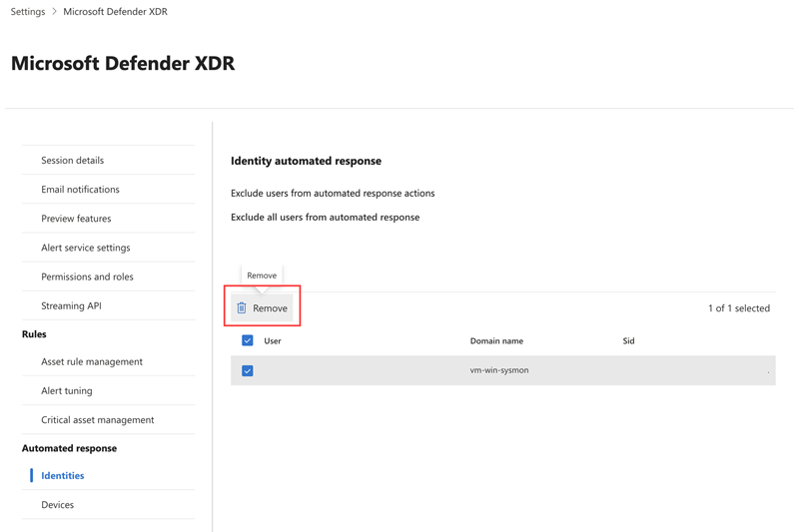799x532 pixels.
Task: Go to the Settings breadcrumb
Action: (x=28, y=11)
